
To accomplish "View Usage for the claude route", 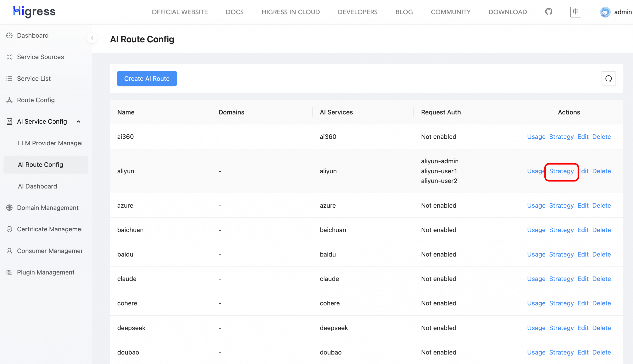I will tap(536, 279).
